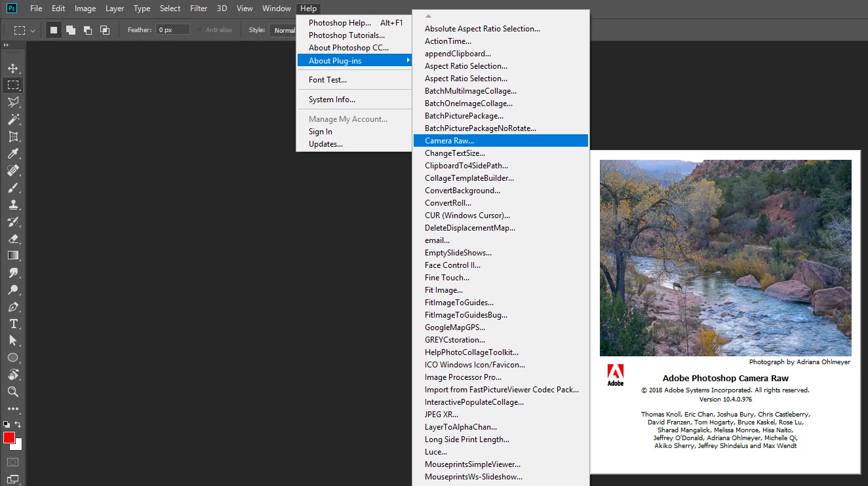
Task: Open the Layer menu
Action: coord(115,9)
